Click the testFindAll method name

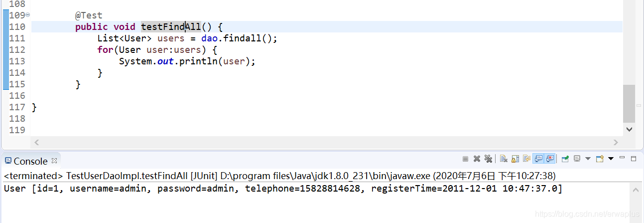[x=171, y=27]
